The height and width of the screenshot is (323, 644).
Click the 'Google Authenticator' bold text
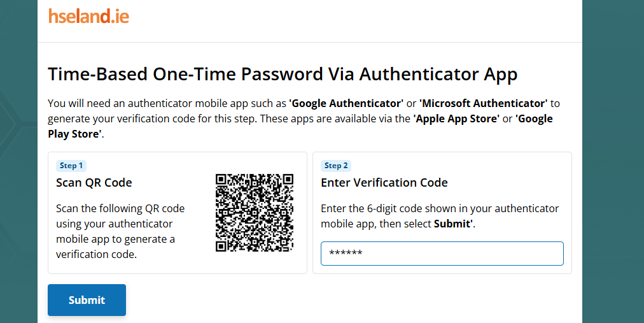tap(346, 103)
